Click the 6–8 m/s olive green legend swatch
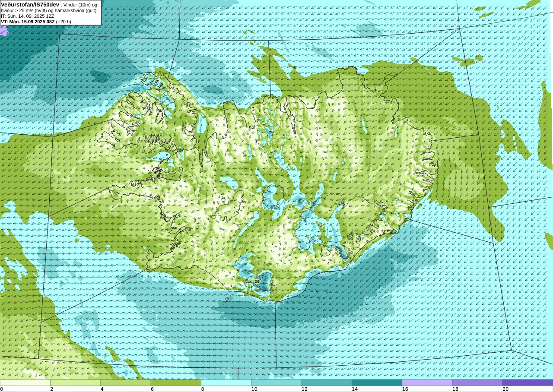This screenshot has width=553, height=392. 176,383
